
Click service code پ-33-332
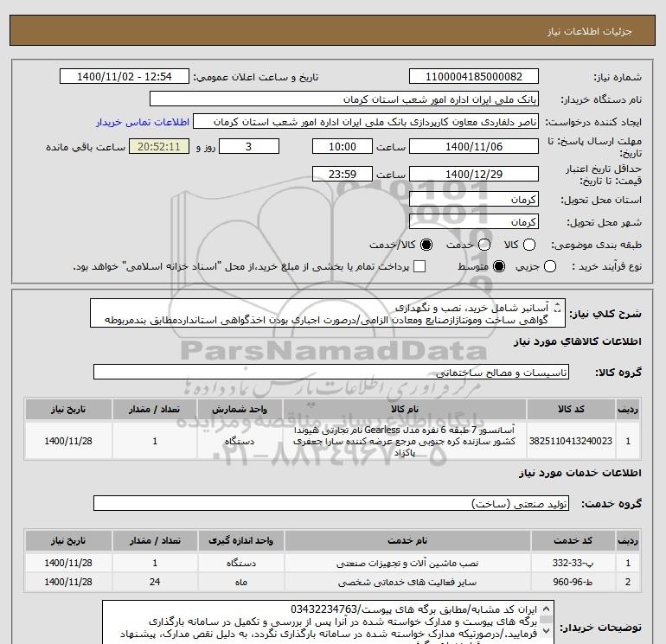tap(573, 563)
